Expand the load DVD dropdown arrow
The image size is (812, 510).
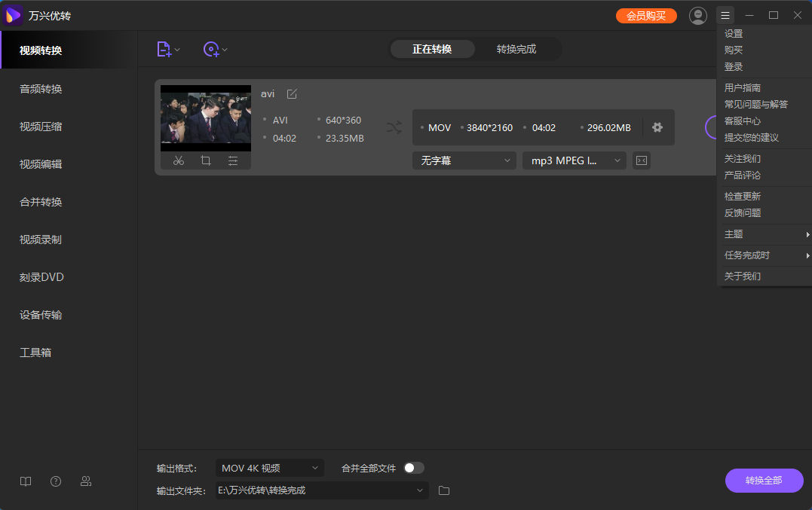[225, 50]
